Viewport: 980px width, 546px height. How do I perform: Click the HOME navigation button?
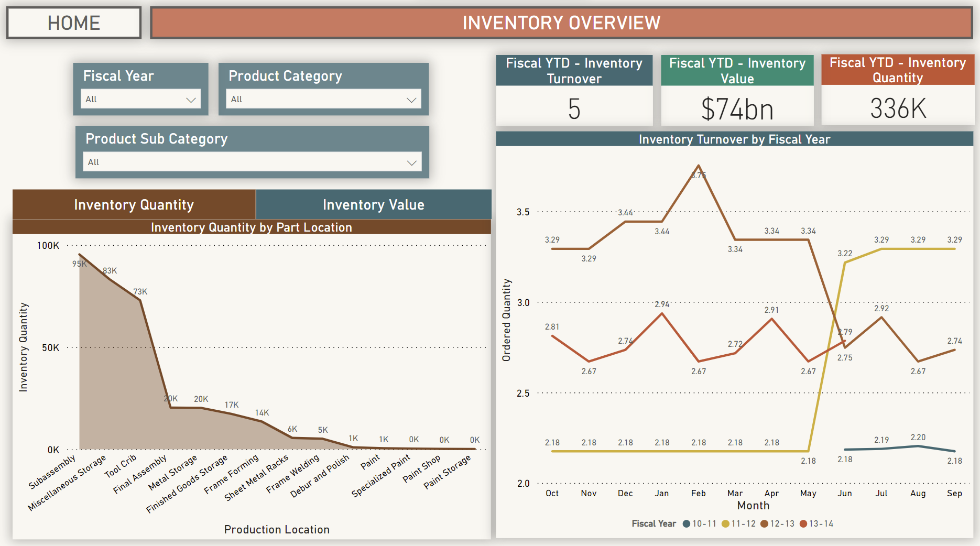tap(73, 23)
